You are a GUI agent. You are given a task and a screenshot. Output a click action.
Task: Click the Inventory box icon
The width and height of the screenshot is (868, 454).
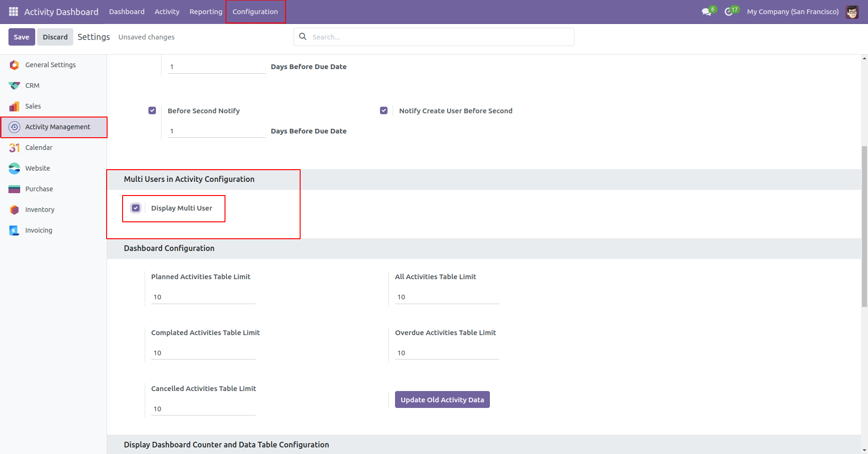tap(15, 210)
